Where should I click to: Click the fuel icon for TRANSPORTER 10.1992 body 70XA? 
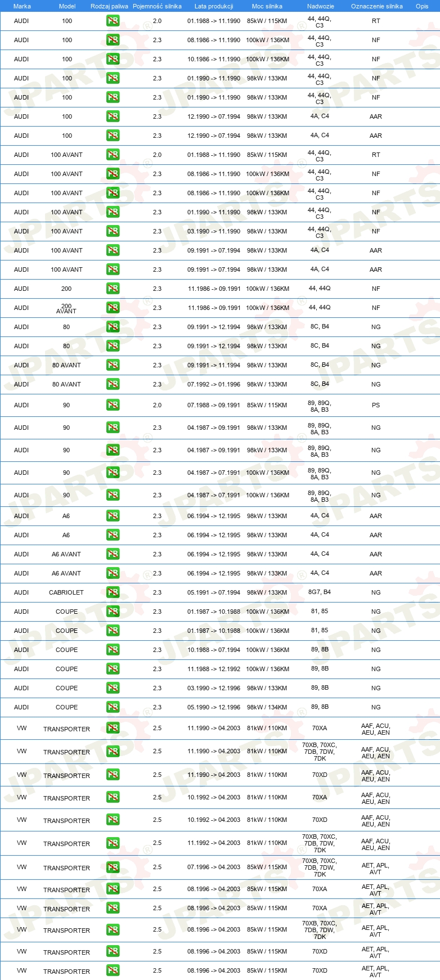pyautogui.click(x=113, y=798)
